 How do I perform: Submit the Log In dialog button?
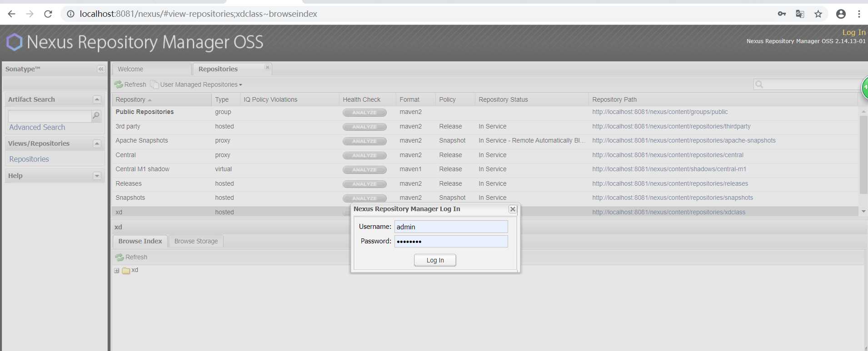(435, 260)
